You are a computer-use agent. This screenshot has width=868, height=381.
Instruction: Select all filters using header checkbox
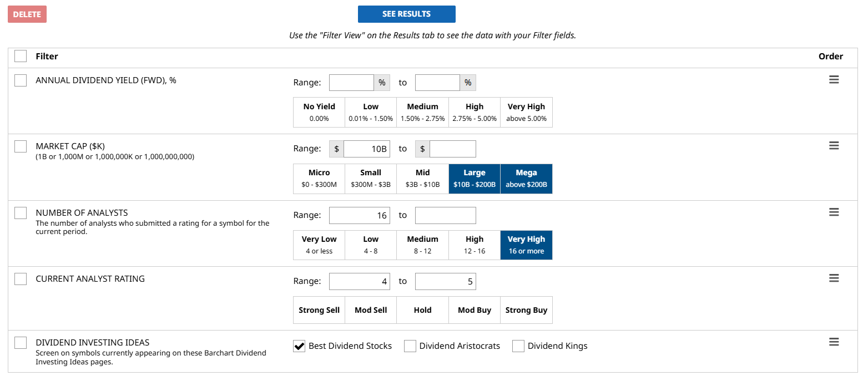point(21,56)
